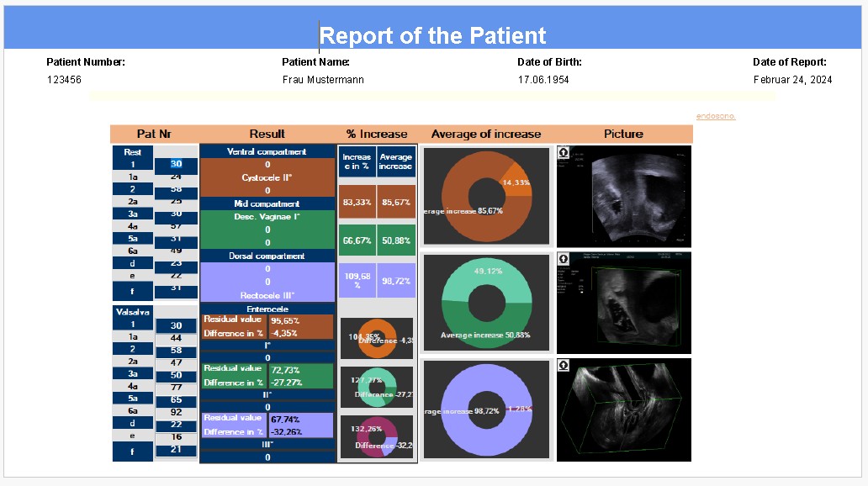
Task: Click the Rest section header
Action: 132,151
